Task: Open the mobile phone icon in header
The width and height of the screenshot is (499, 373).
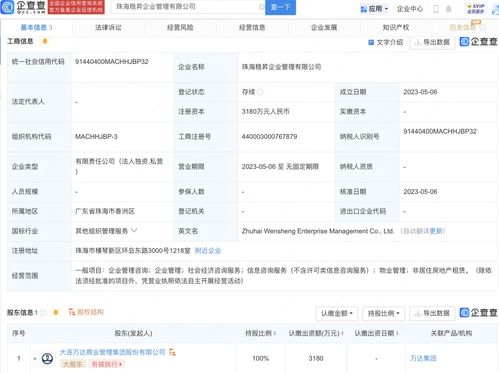Action: click(436, 9)
